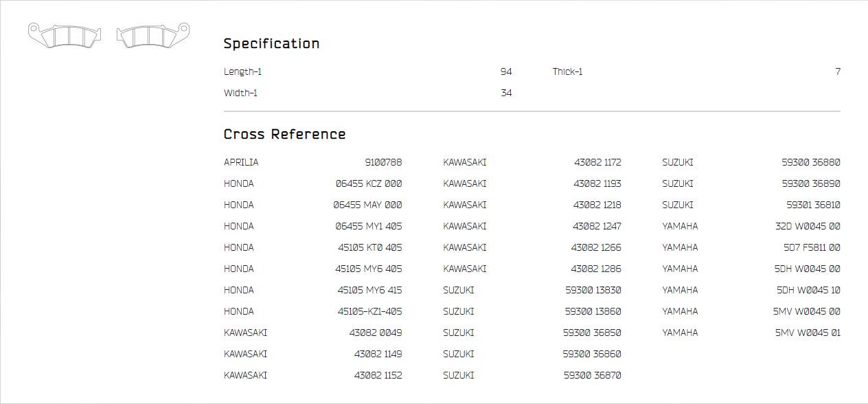This screenshot has width=868, height=404.
Task: Select Kawasaki reference 43082 1286
Action: click(596, 269)
